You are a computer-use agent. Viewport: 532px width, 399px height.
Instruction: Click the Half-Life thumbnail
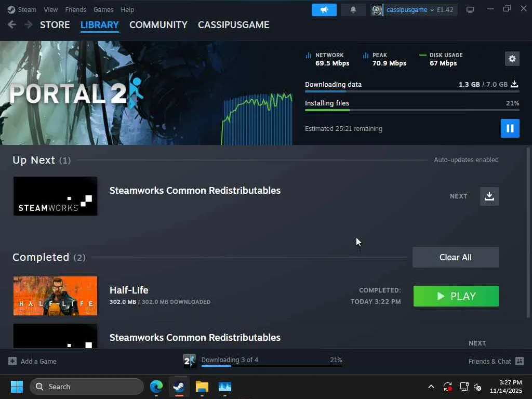pos(55,296)
